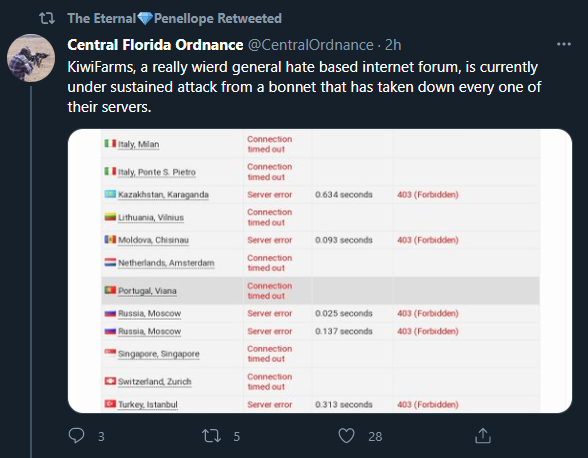The image size is (588, 458).
Task: Open the share upload icon
Action: [483, 435]
